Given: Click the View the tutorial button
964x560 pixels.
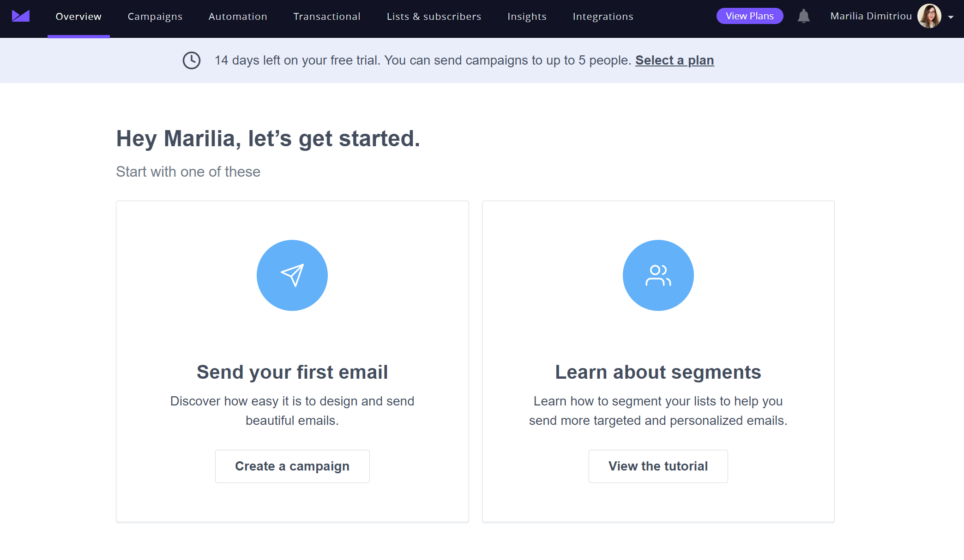Looking at the screenshot, I should point(658,466).
